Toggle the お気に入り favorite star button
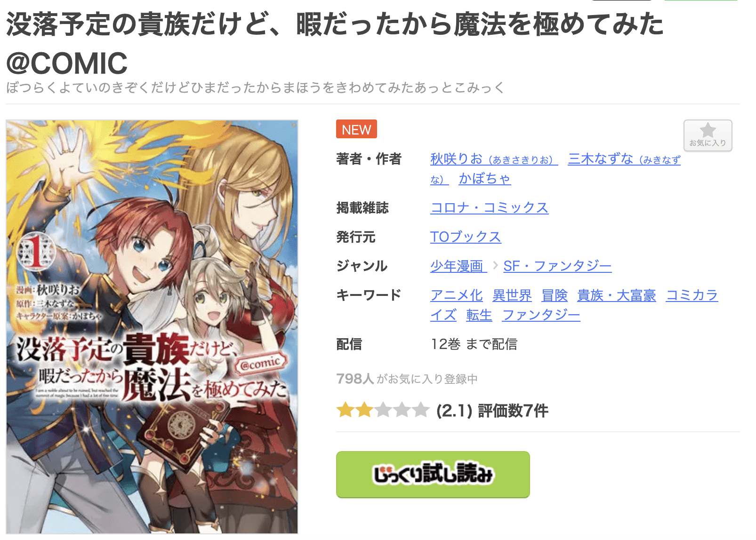This screenshot has height=540, width=756. (x=708, y=135)
